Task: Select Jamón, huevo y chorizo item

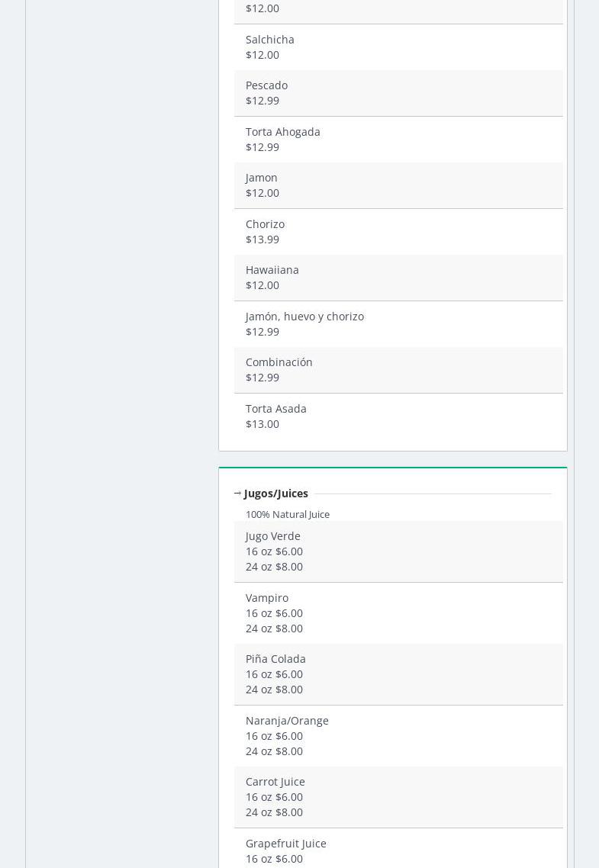Action: [x=304, y=317]
